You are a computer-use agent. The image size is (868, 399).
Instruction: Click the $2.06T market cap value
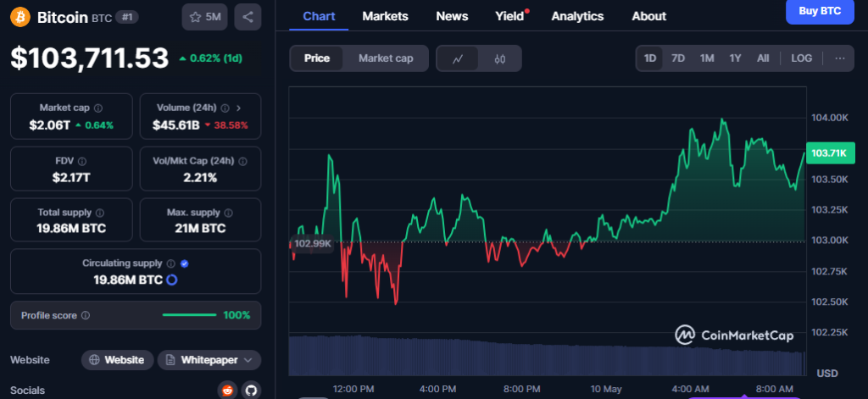[x=50, y=125]
